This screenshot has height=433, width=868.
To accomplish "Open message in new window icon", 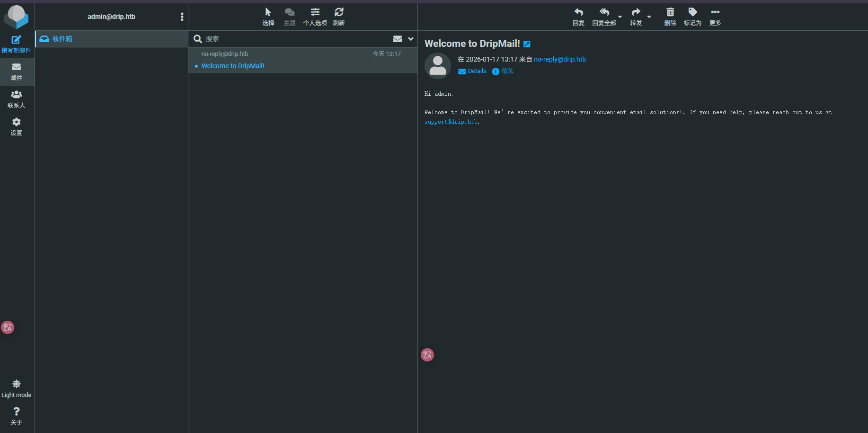I will [527, 44].
